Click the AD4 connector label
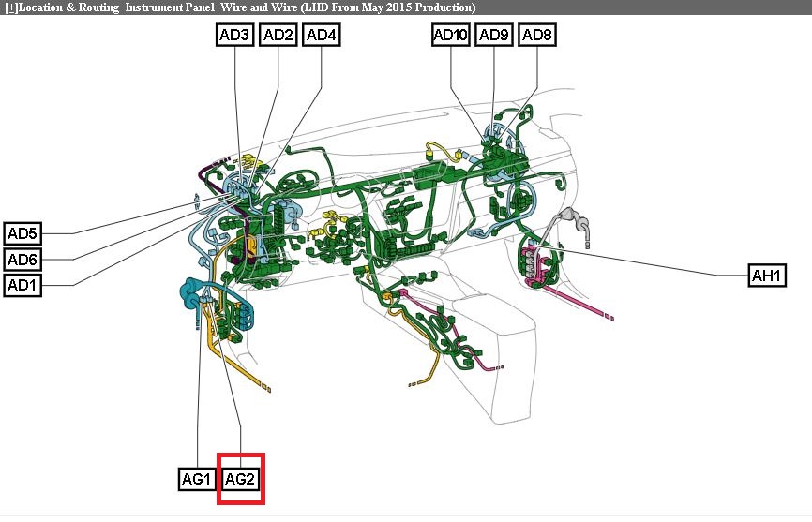 tap(322, 36)
